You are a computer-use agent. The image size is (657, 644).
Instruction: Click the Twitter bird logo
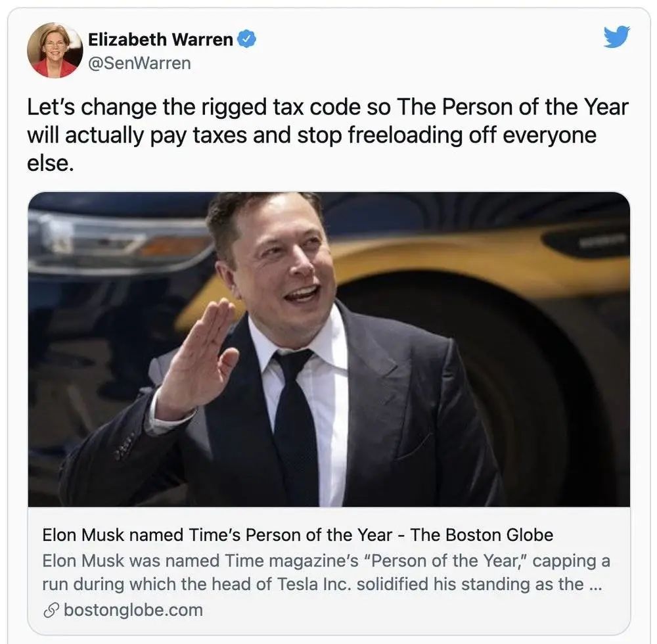pyautogui.click(x=617, y=36)
